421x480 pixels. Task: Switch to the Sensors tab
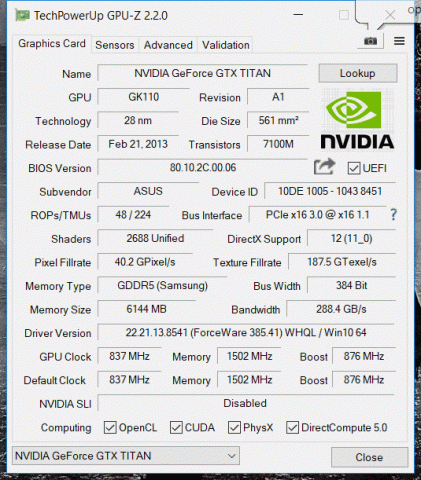pos(115,45)
